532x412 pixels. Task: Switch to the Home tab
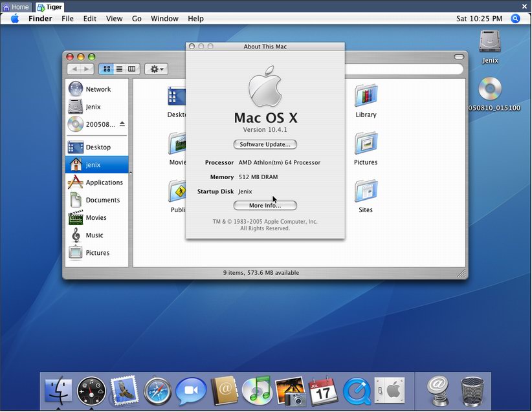click(x=16, y=6)
